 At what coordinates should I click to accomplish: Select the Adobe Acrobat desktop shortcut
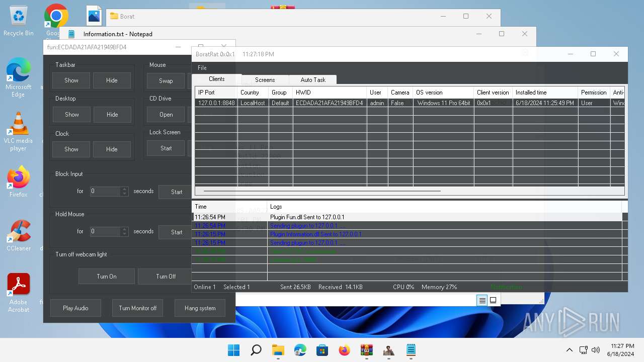coord(19,293)
